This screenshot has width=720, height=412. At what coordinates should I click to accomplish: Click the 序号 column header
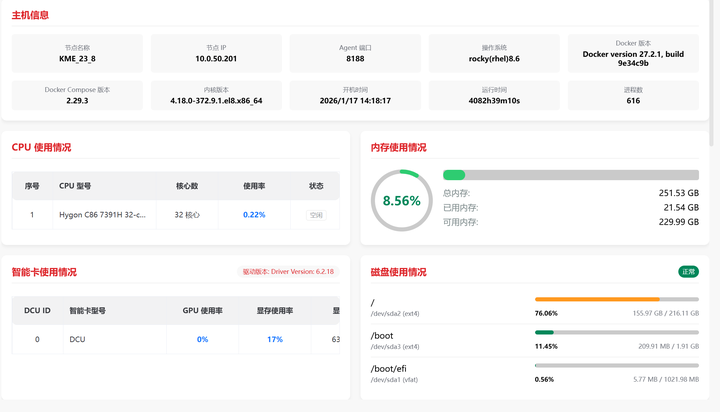click(x=32, y=186)
